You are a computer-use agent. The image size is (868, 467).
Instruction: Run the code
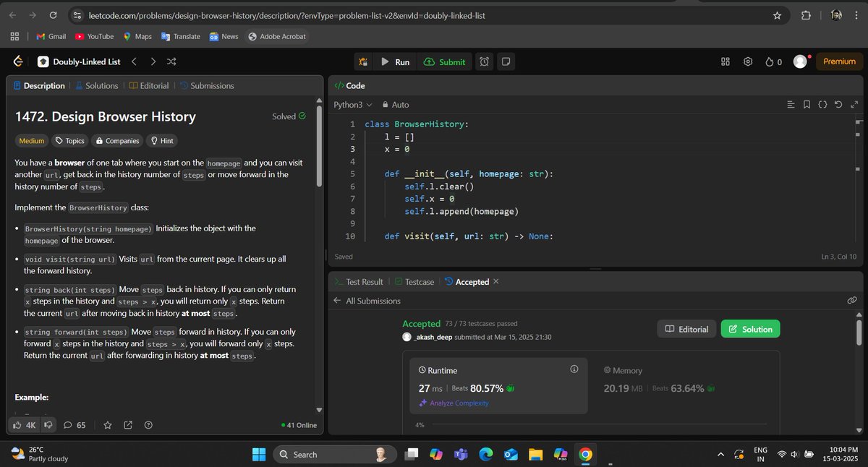pos(395,62)
